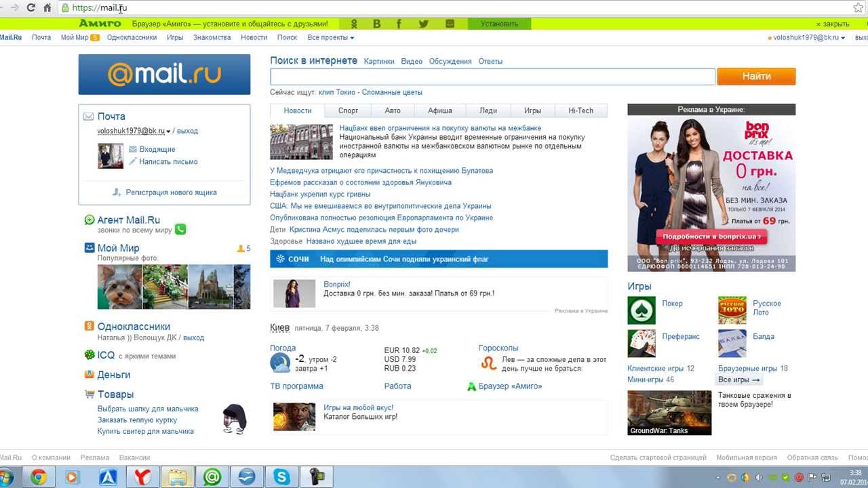This screenshot has height=488, width=868.
Task: Open the Балда game icon
Action: point(732,343)
